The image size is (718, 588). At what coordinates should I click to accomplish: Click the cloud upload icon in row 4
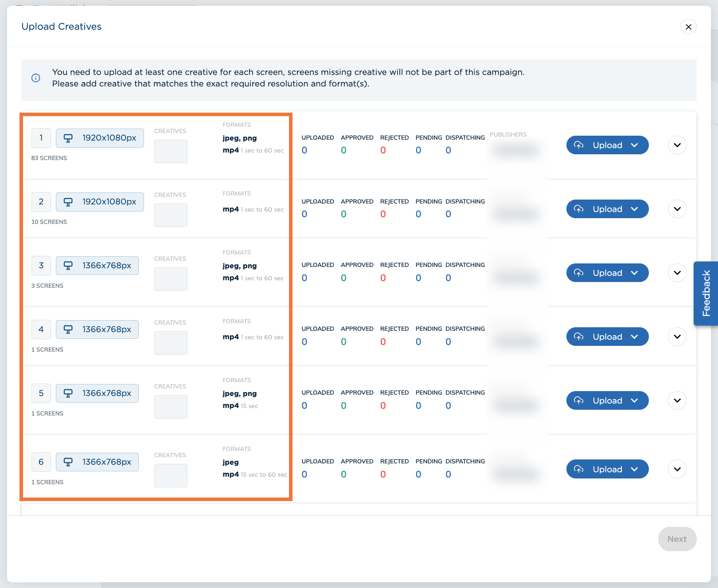(x=579, y=337)
